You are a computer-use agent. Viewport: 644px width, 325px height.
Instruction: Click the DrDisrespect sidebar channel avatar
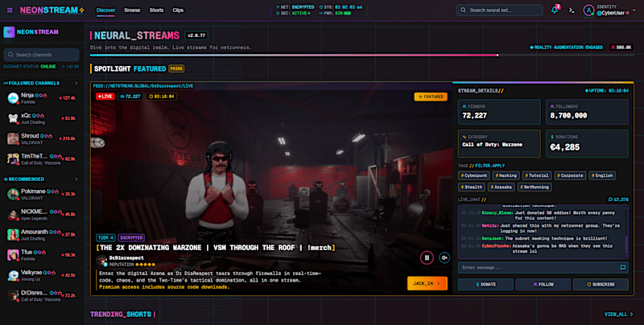(13, 295)
